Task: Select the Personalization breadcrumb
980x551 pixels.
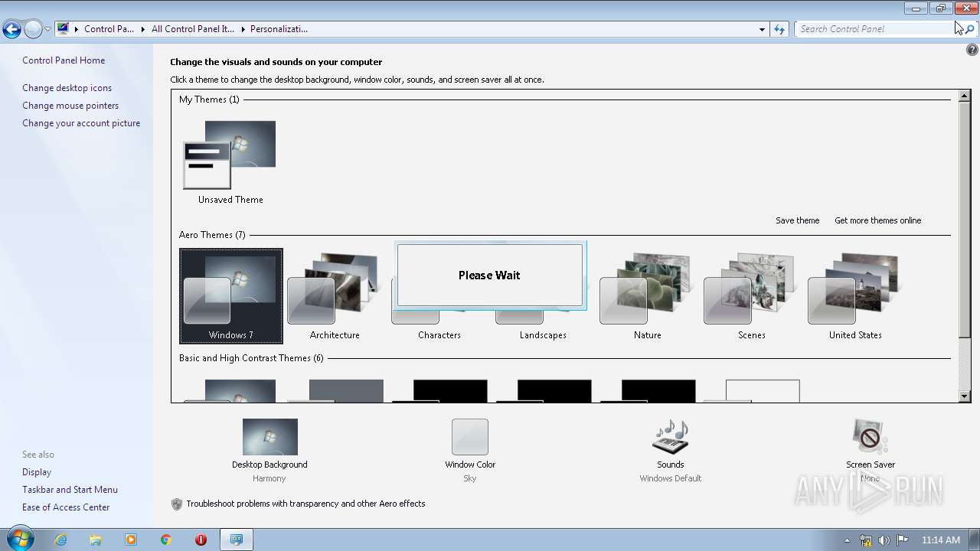Action: tap(279, 29)
